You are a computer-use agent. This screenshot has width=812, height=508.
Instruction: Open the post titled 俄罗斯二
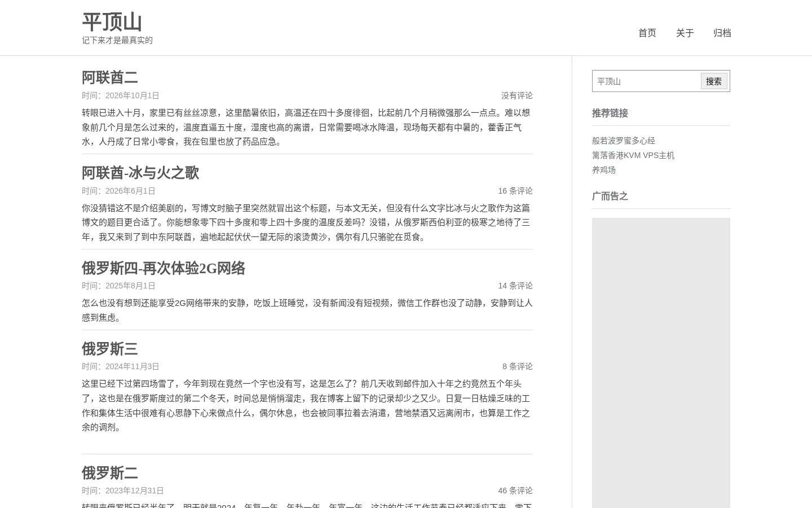coord(110,473)
